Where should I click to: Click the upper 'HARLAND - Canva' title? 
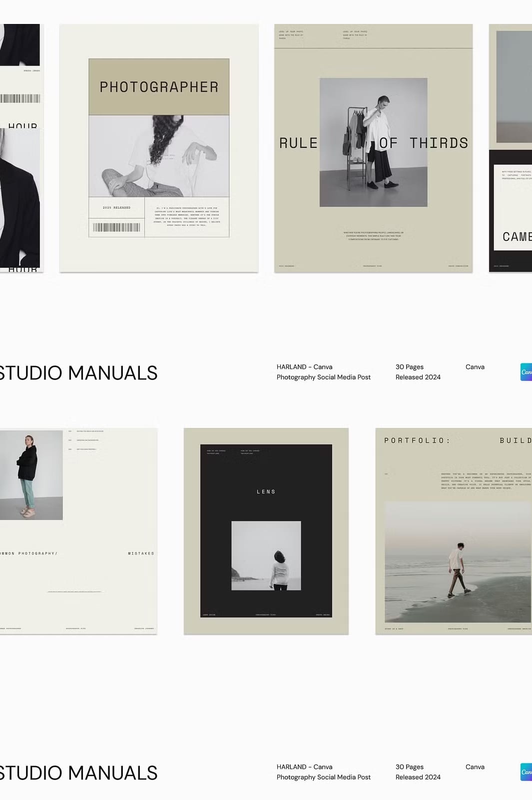pos(304,367)
